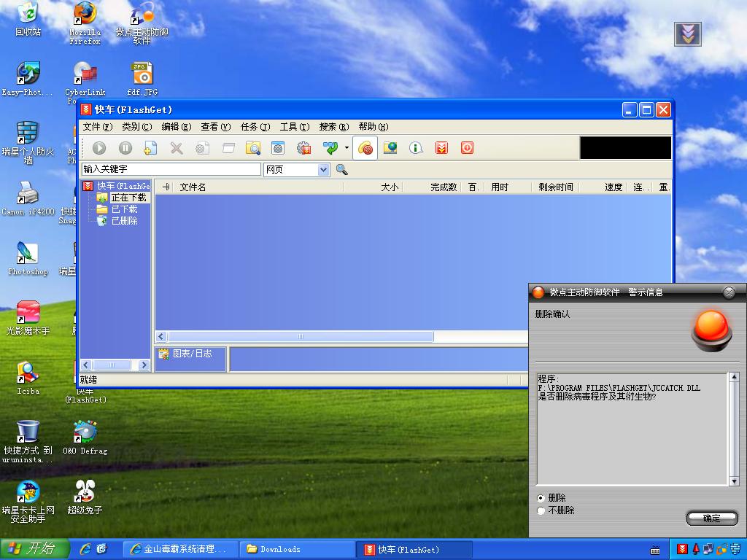Click the folder with magnifier toolbar icon
Viewport: 747px width, 560px height.
click(253, 148)
